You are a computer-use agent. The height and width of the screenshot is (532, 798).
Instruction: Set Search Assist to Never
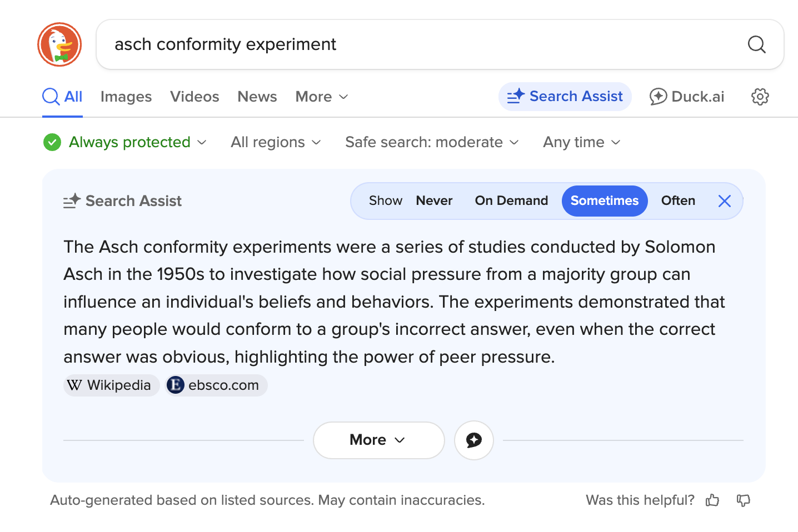point(434,201)
